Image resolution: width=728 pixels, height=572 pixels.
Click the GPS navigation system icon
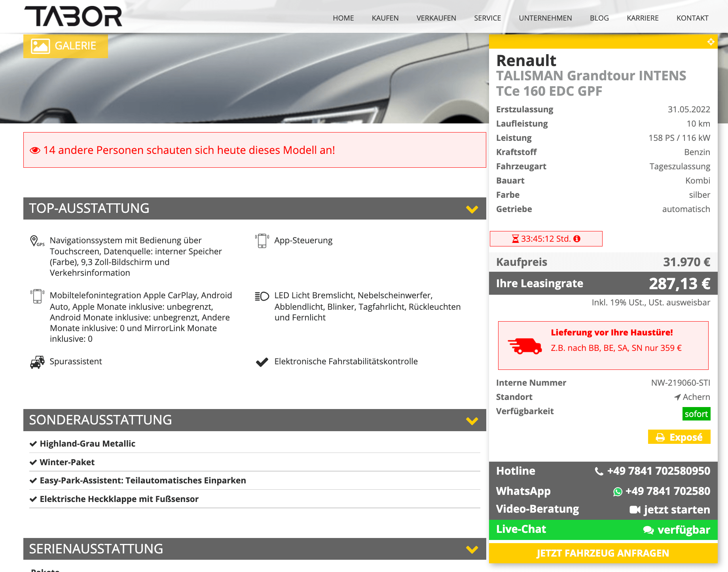(x=37, y=241)
